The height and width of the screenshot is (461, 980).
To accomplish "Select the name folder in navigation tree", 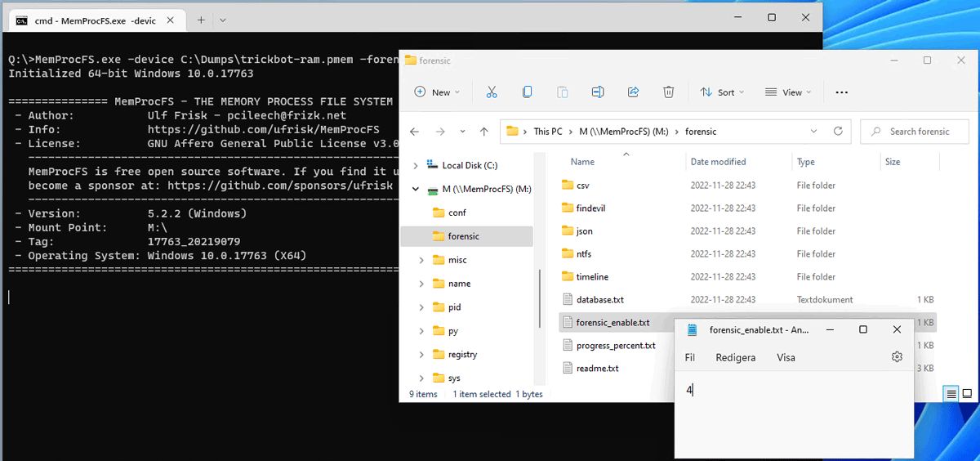I will [x=459, y=284].
